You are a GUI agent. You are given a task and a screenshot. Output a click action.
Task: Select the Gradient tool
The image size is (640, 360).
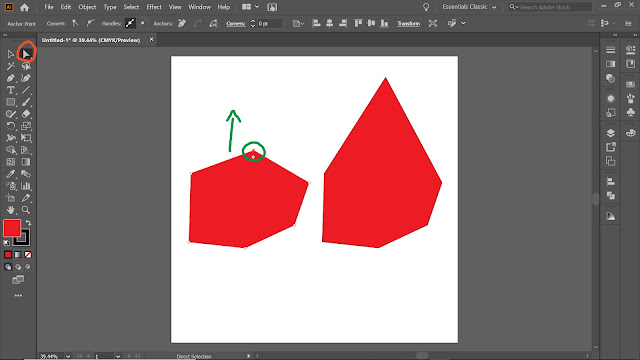[x=26, y=162]
